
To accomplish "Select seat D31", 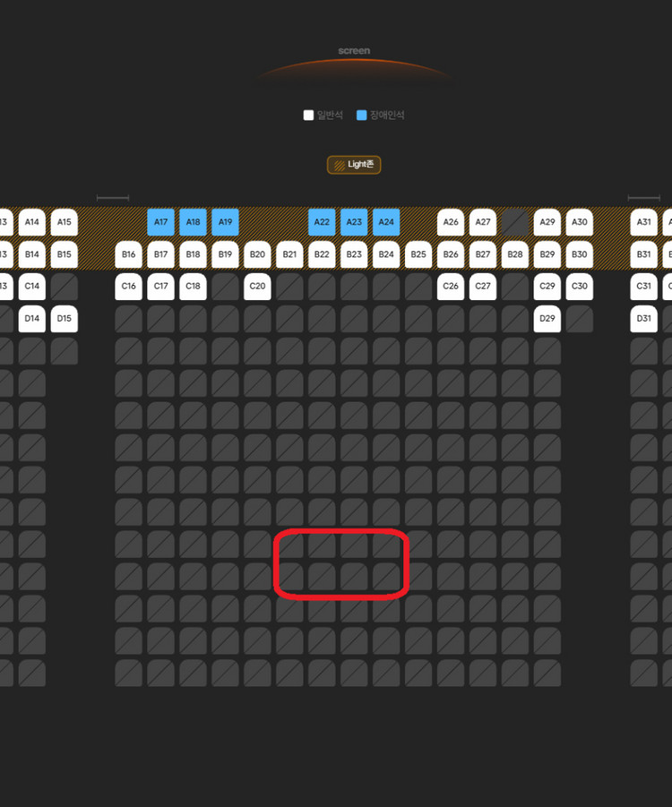I will pos(643,319).
